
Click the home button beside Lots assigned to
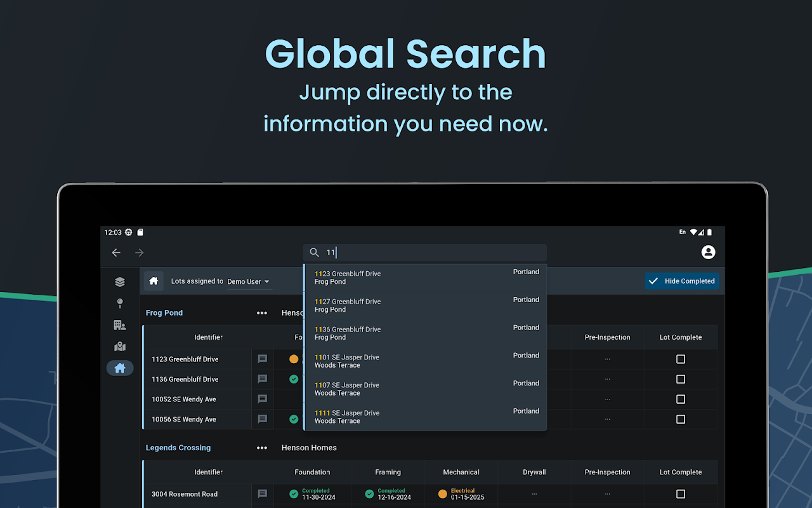coord(154,281)
